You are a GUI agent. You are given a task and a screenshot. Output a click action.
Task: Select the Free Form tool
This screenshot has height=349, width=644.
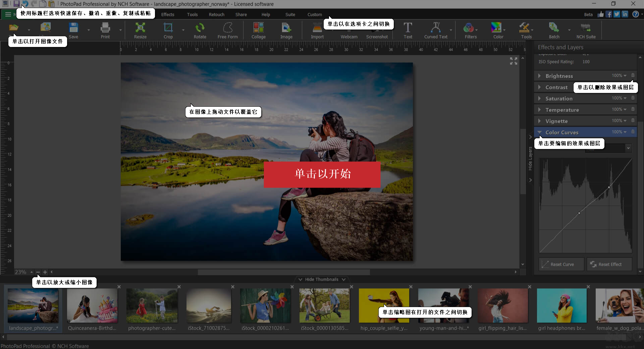[228, 30]
